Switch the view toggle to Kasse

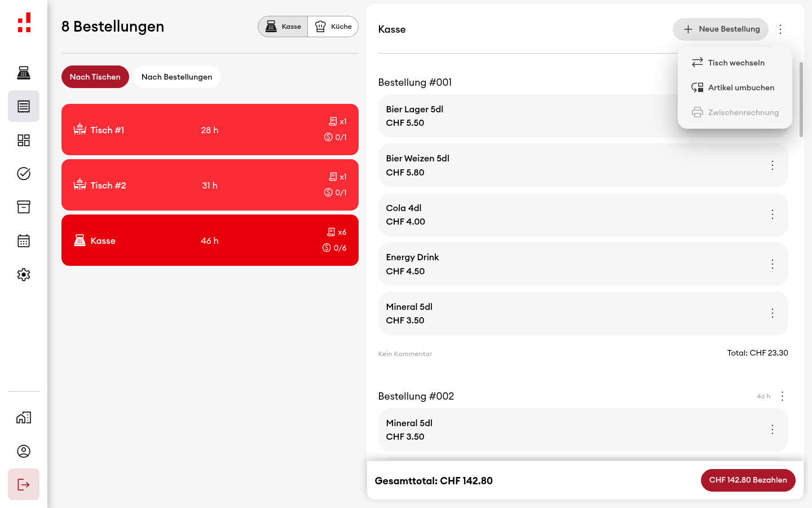coord(283,27)
